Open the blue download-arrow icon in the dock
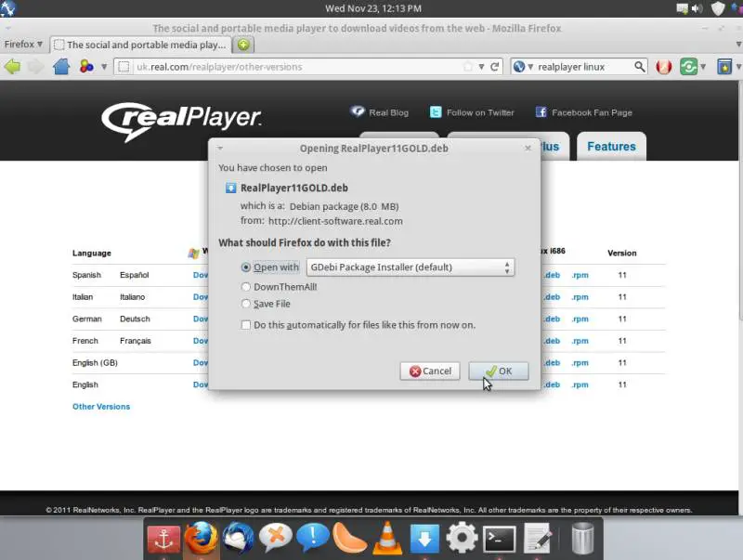 [424, 539]
